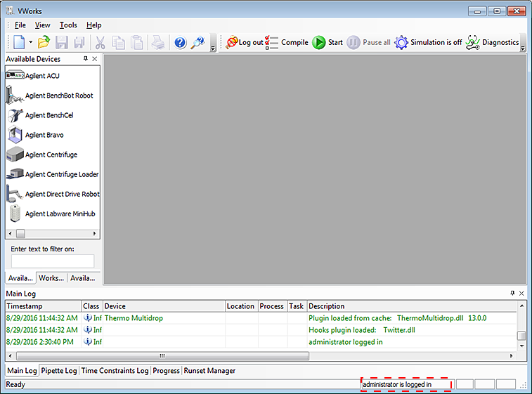Click the Device column header

pyautogui.click(x=164, y=306)
